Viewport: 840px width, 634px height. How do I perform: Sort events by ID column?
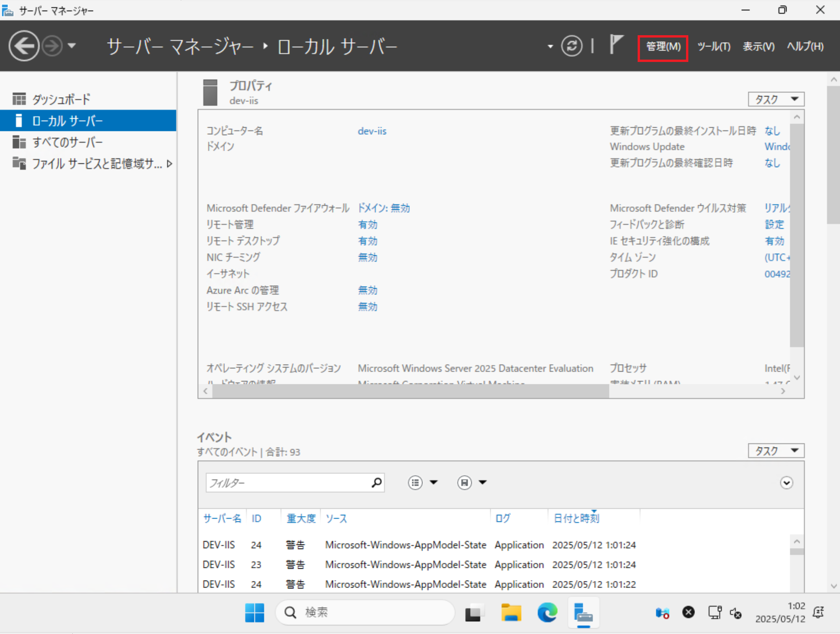pos(256,519)
